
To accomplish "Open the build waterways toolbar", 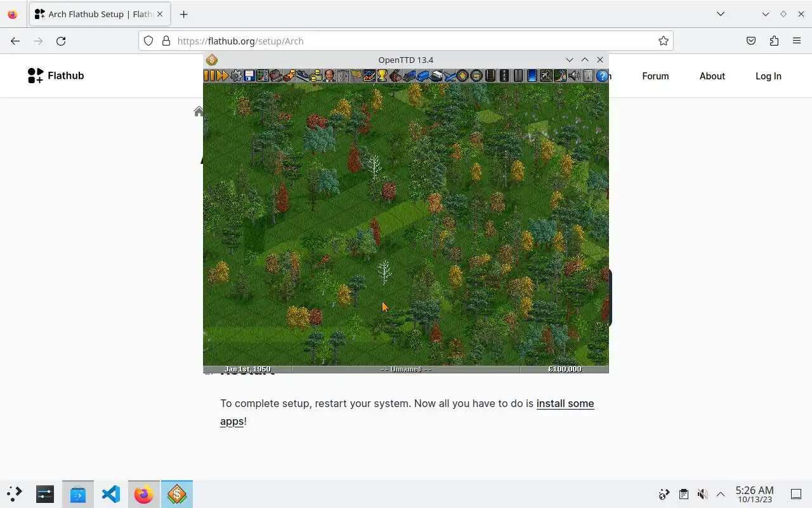I will [x=532, y=76].
